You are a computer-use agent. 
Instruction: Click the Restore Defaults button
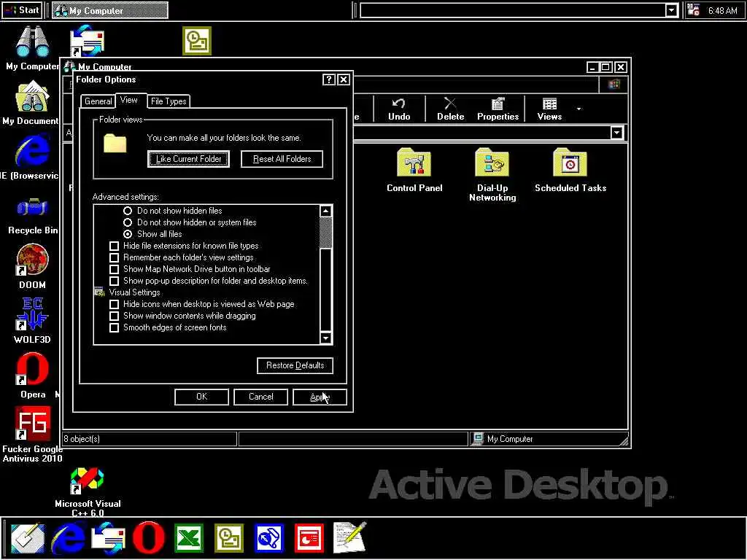[295, 365]
